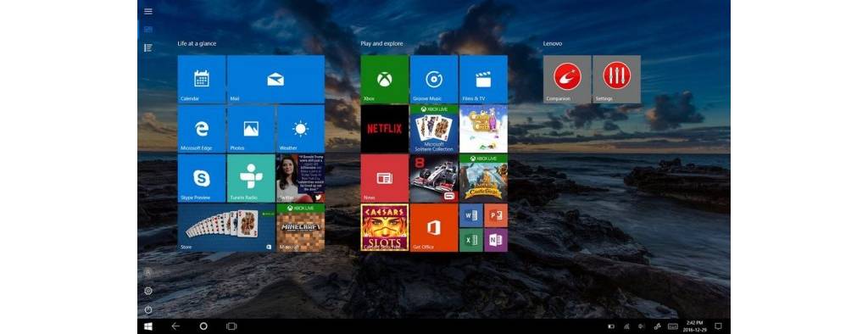Click the Power button in Start sidebar
This screenshot has height=334, width=868.
pyautogui.click(x=147, y=309)
